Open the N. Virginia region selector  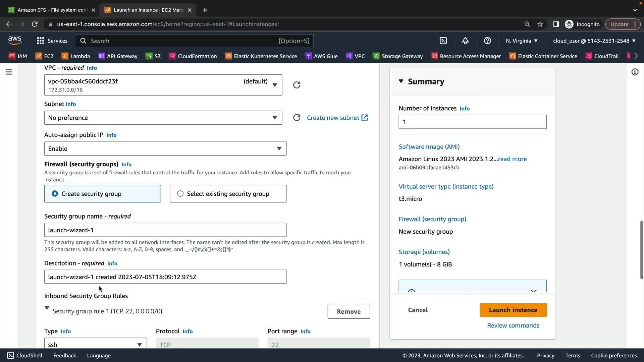522,41
